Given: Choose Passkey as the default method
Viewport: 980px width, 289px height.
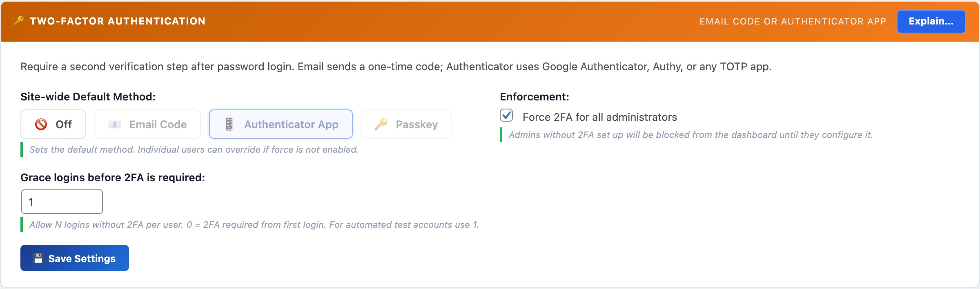Looking at the screenshot, I should click(405, 124).
